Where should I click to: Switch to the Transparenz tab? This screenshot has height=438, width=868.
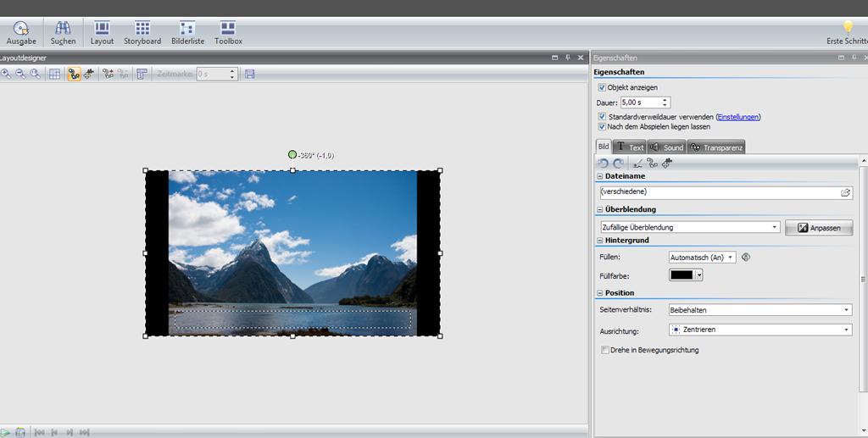(x=716, y=147)
